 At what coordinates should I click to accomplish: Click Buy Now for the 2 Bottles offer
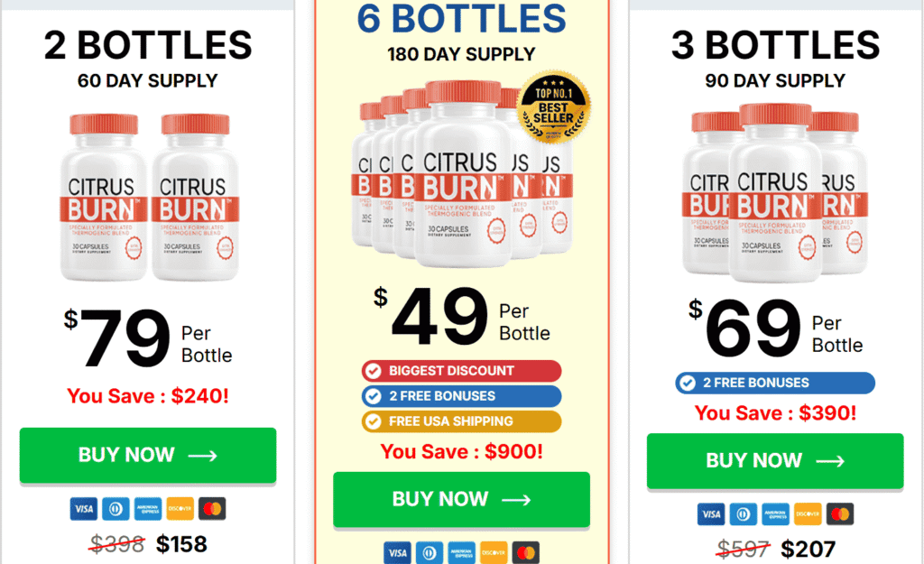(146, 456)
